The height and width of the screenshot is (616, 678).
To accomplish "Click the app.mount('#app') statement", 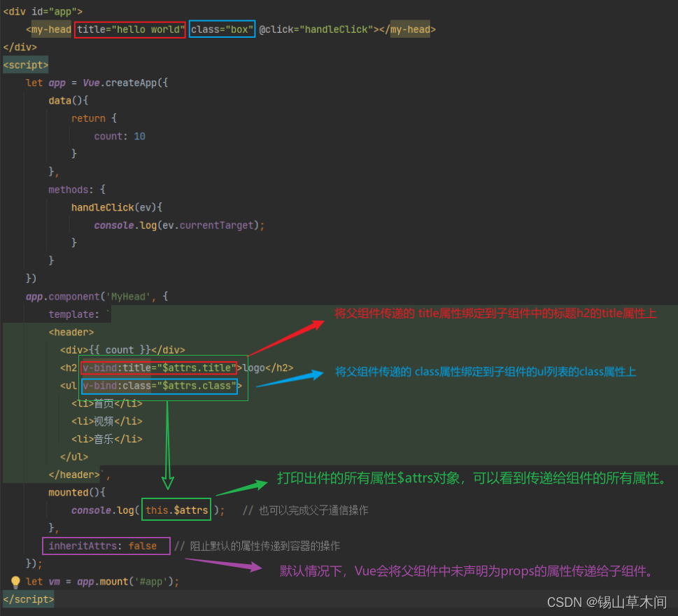I will click(x=128, y=582).
